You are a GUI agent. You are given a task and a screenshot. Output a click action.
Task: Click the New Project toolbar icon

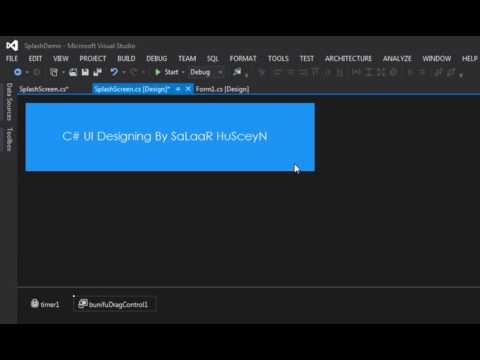pos(53,72)
